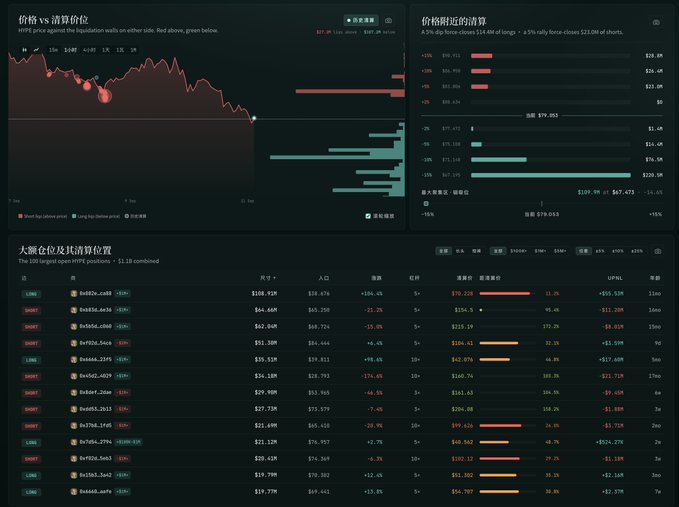Click SHORT badge on 0xb83d…6e36 row
Image resolution: width=679 pixels, height=507 pixels.
(31, 310)
